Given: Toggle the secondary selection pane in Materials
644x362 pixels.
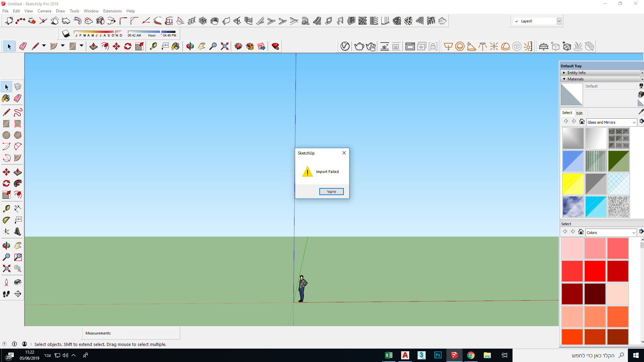Looking at the screenshot, I should click(x=641, y=86).
